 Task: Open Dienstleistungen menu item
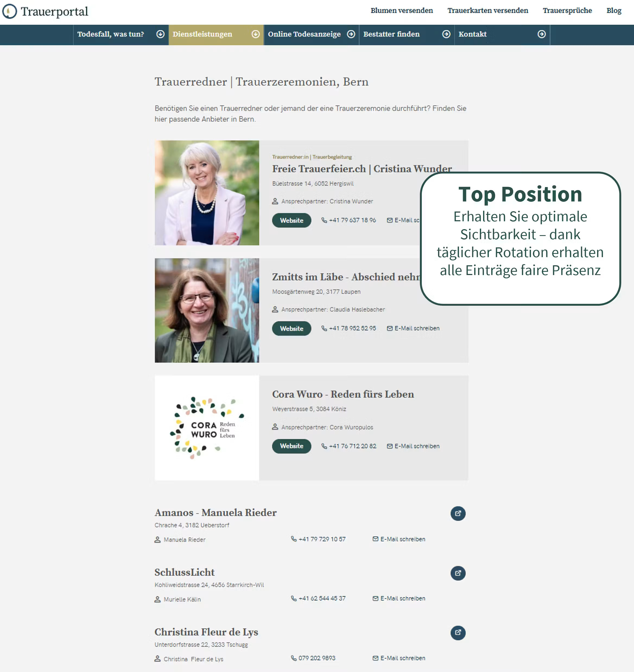(216, 34)
